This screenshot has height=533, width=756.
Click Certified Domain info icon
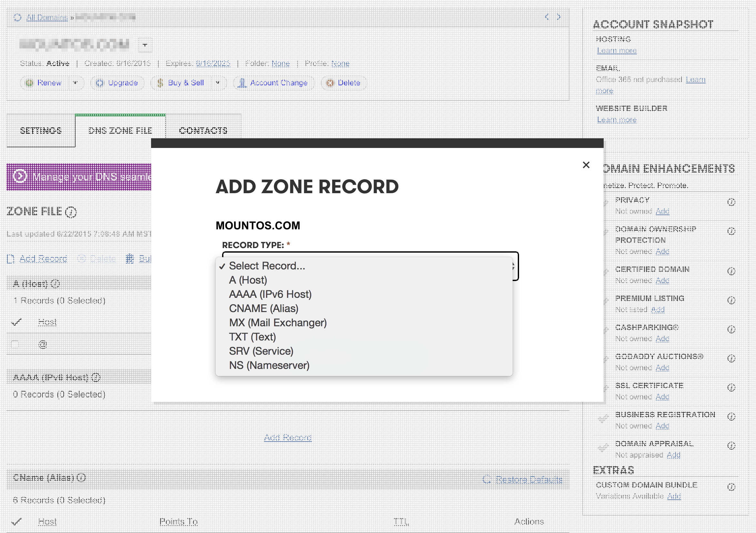click(x=731, y=271)
